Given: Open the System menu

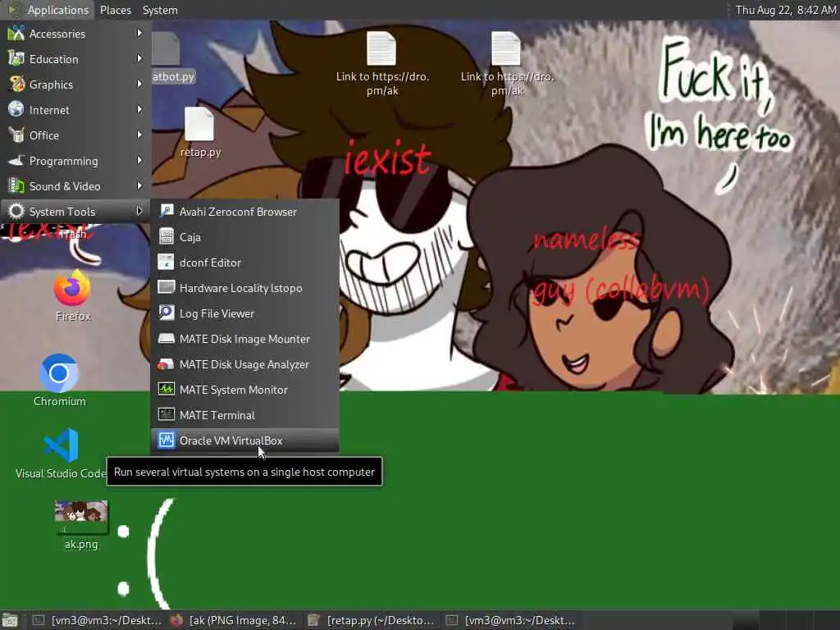Looking at the screenshot, I should (x=160, y=10).
